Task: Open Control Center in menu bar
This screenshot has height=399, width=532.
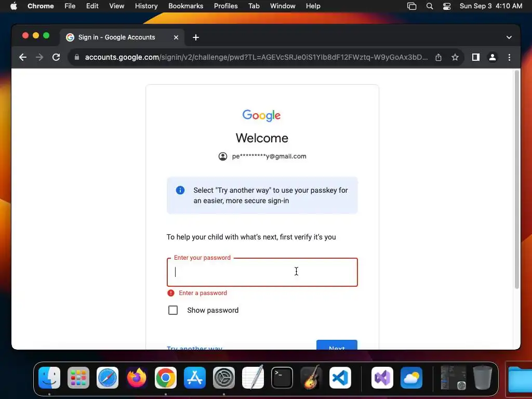Action: coord(446,6)
